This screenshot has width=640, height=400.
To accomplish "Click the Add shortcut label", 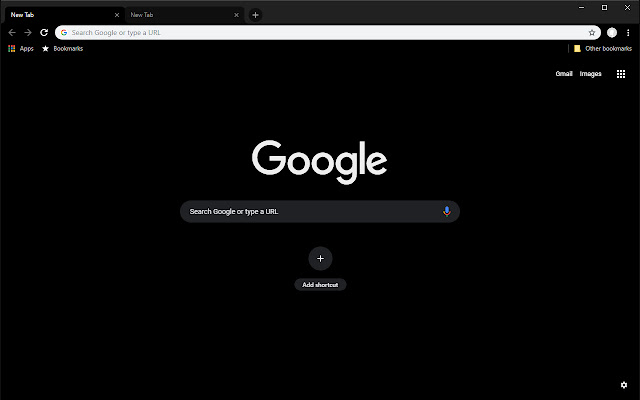I will [320, 284].
